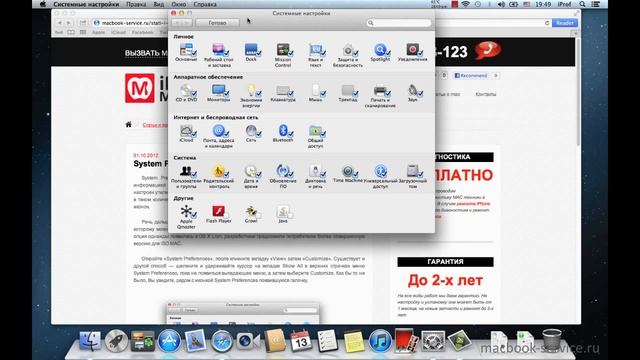
Task: Click the Facebook Recommend button on webpage
Action: coord(471,76)
